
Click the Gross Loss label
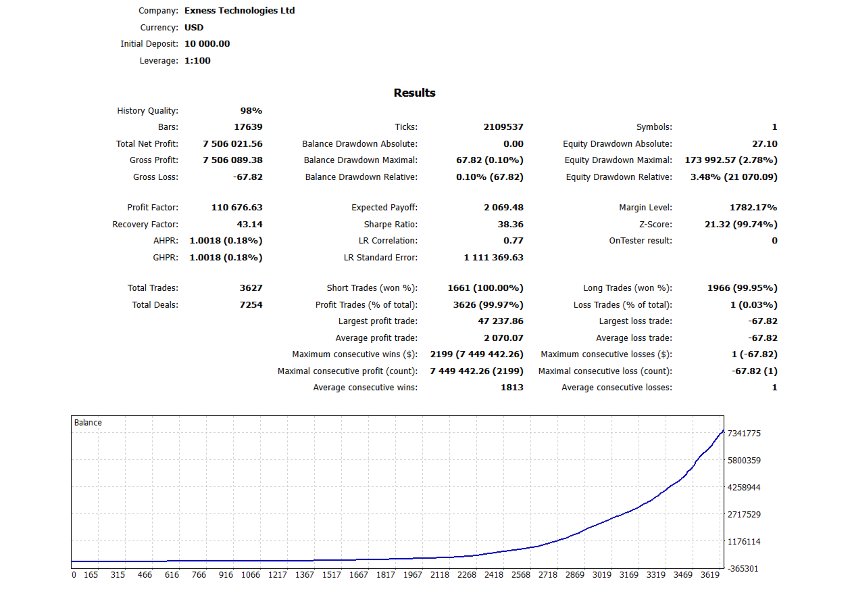pos(155,177)
